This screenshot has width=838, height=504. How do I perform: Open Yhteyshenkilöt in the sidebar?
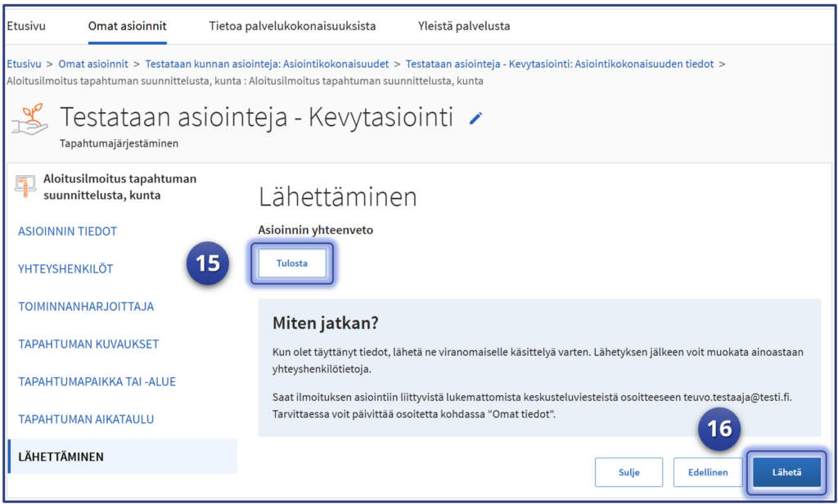(x=65, y=269)
